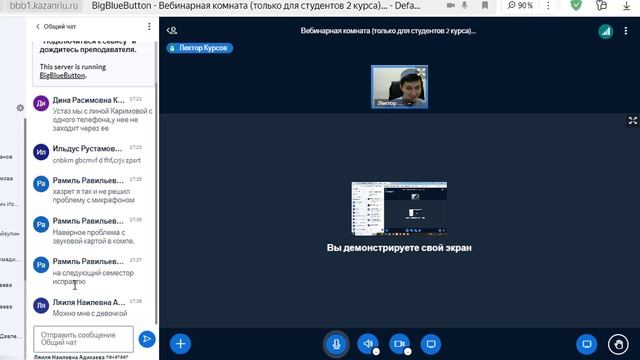Open audio device options chevron
The height and width of the screenshot is (360, 640).
point(376,351)
